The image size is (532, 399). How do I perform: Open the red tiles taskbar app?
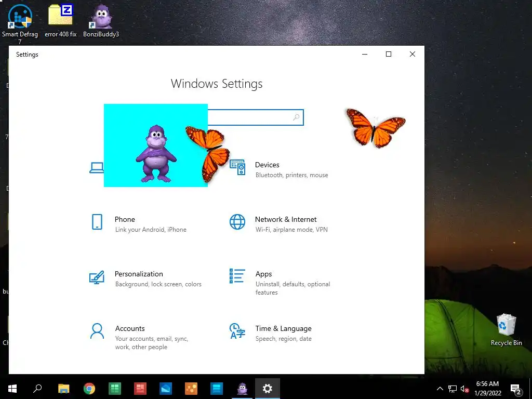pyautogui.click(x=140, y=389)
